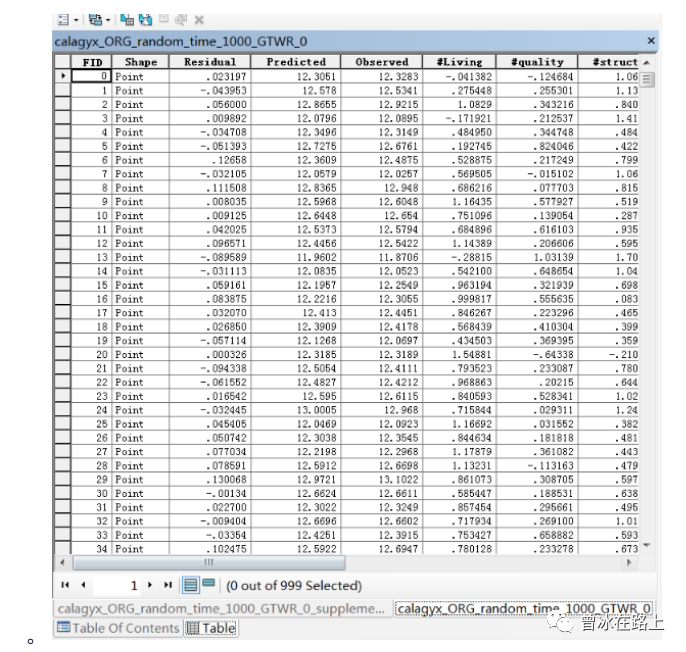Click the Residual value -.00134

click(x=210, y=493)
